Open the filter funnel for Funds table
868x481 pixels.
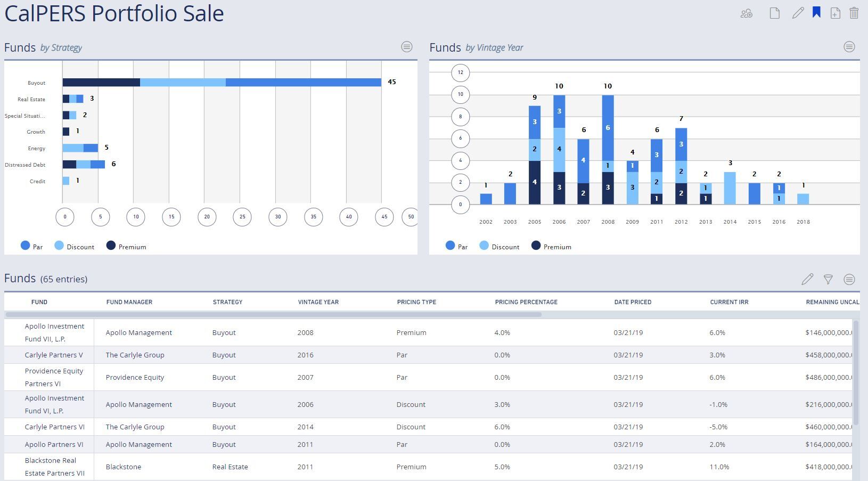click(828, 279)
